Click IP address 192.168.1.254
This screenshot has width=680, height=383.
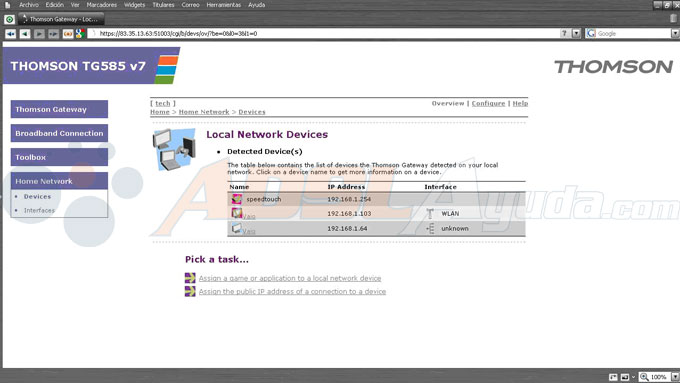point(349,199)
